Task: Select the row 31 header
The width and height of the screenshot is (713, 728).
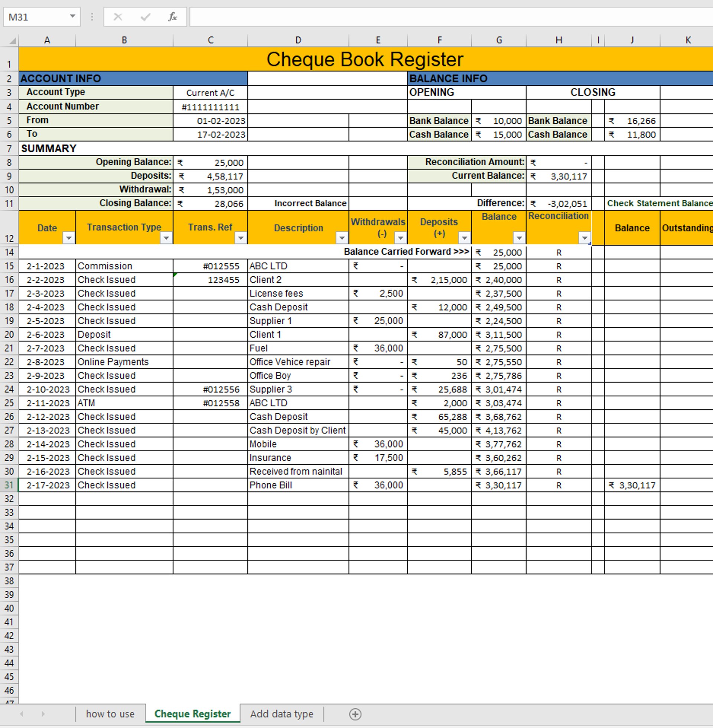Action: [x=9, y=485]
